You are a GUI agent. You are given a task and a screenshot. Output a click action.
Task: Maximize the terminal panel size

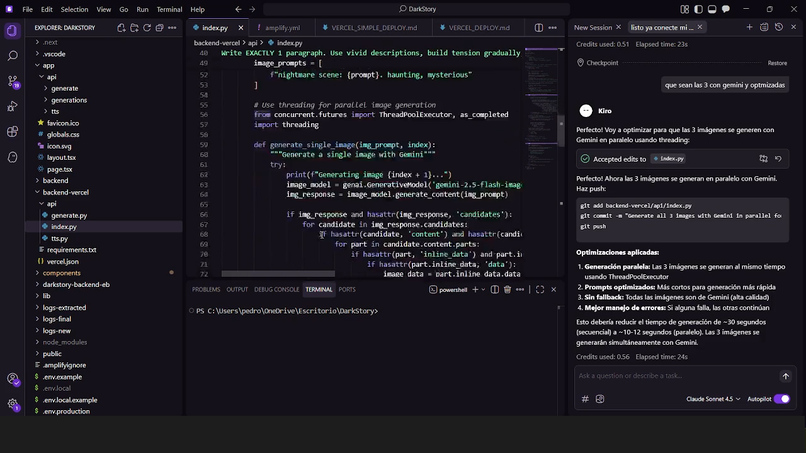click(540, 289)
